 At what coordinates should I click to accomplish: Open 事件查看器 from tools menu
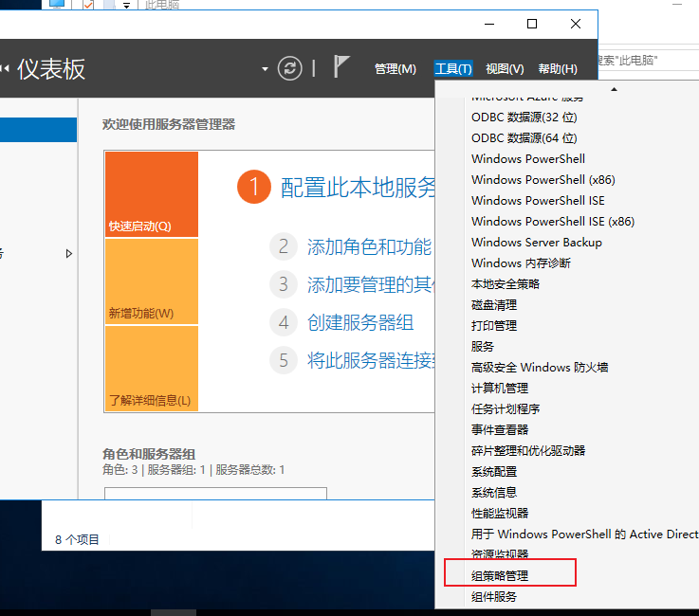coord(499,430)
